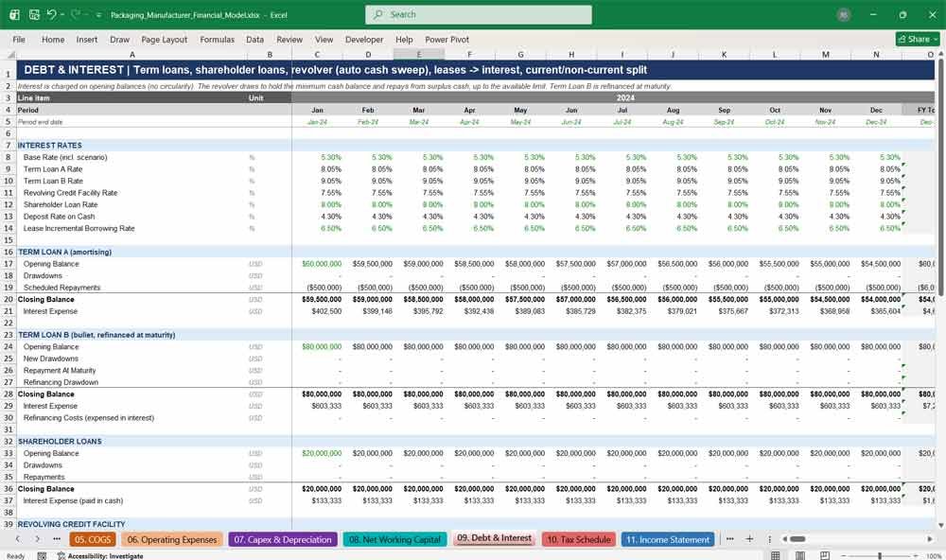Select Jan Term Loan A Interest Expense $402,500

pos(317,311)
